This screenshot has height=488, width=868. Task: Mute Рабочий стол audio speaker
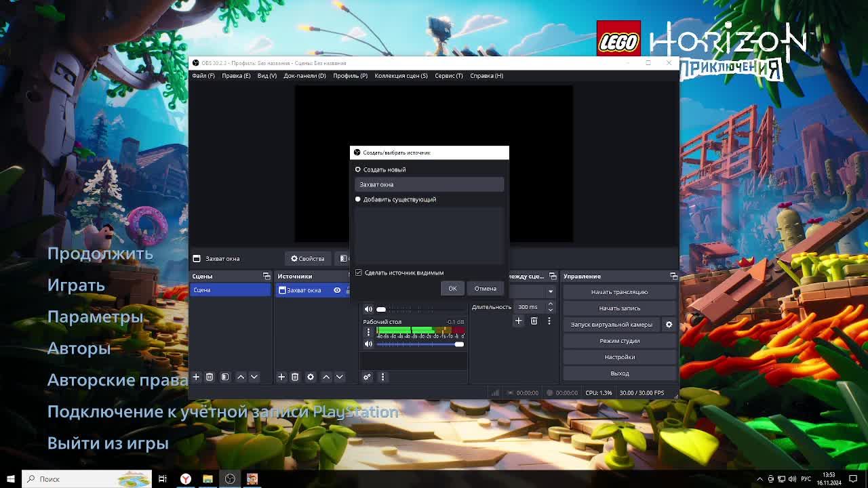[x=368, y=344]
